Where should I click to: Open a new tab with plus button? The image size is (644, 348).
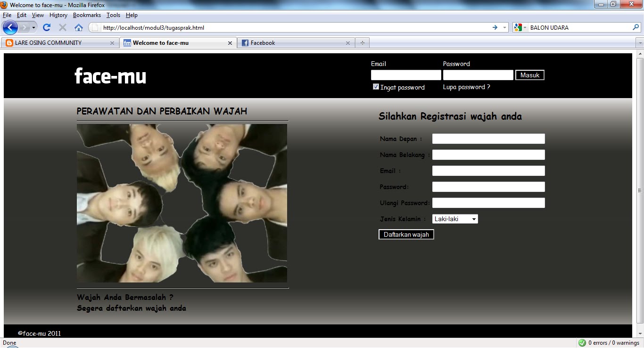pyautogui.click(x=362, y=43)
